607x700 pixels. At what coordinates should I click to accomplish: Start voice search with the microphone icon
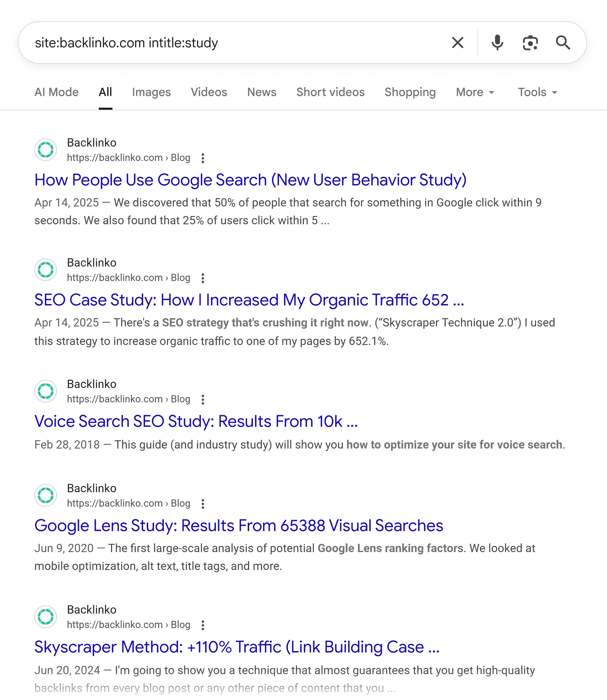pos(497,43)
